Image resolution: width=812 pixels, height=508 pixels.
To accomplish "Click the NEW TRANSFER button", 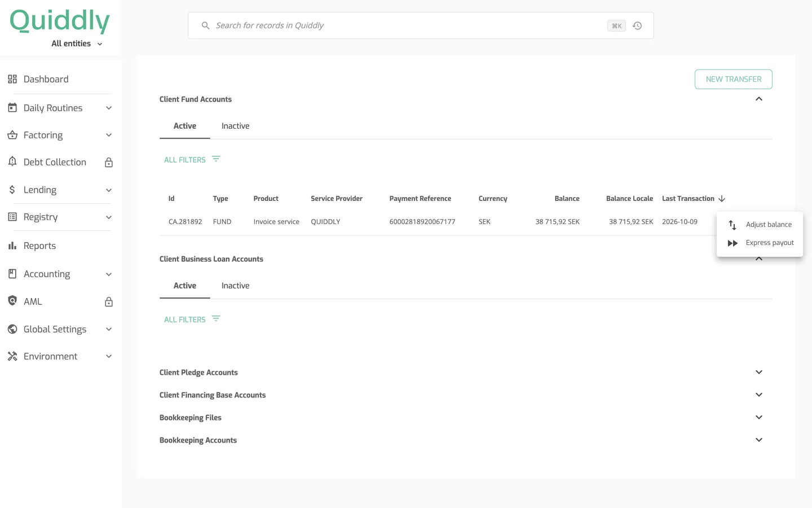I will click(x=734, y=79).
